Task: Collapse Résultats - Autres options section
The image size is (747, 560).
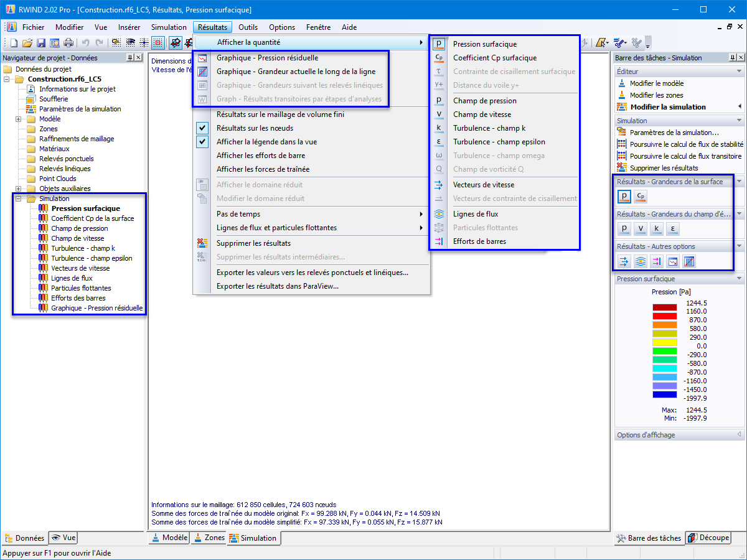Action: point(739,246)
